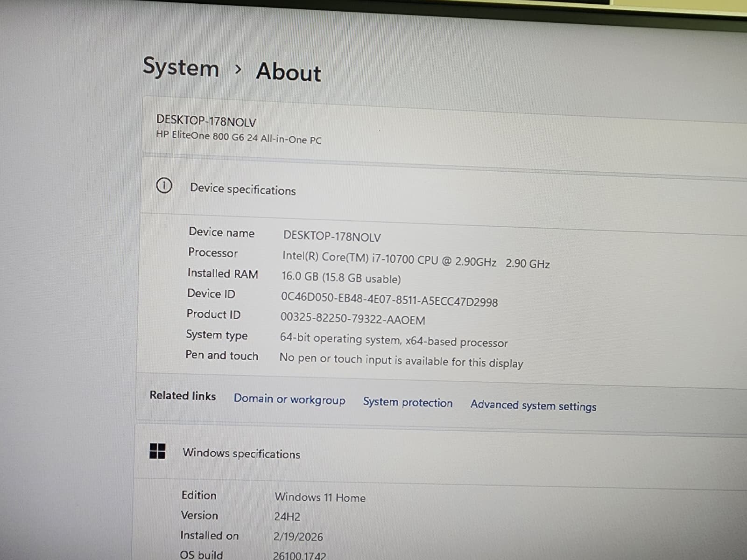Open the Domain or workgroup link
The height and width of the screenshot is (560, 747).
289,399
